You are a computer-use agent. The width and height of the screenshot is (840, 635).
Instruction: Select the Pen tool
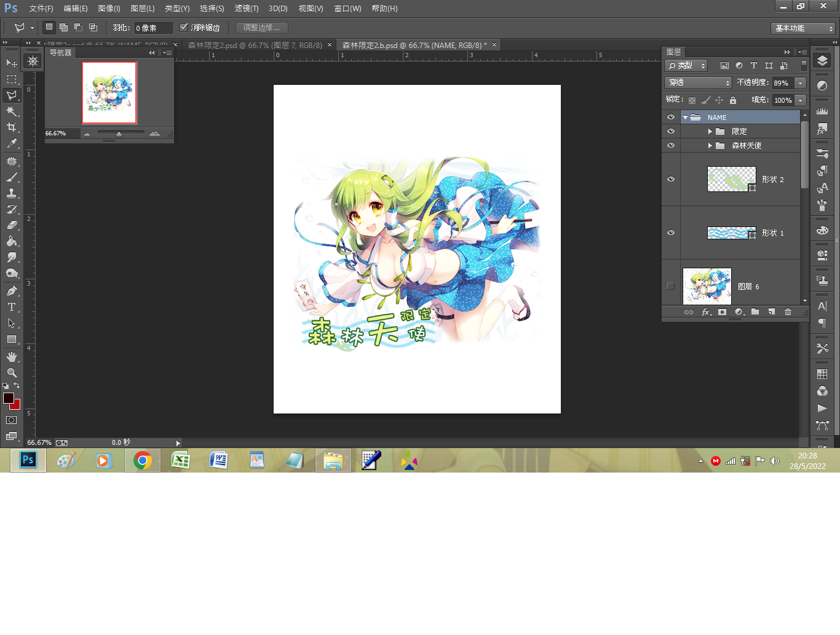[12, 291]
